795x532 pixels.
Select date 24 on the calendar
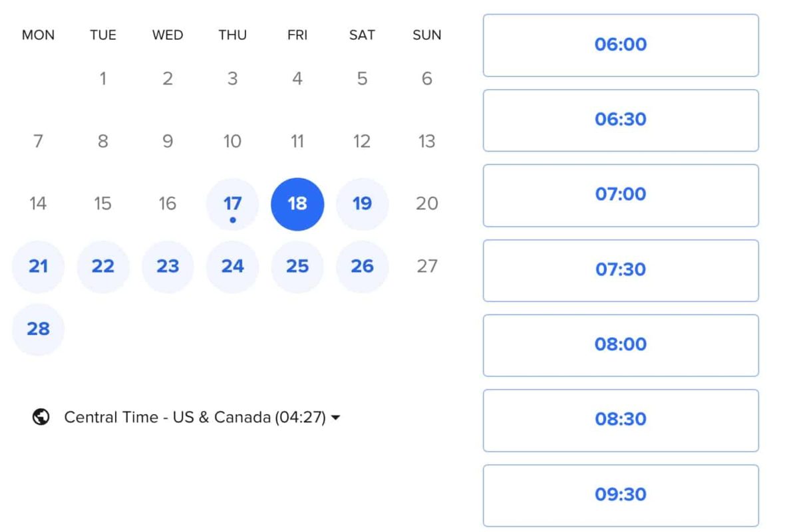pyautogui.click(x=232, y=267)
